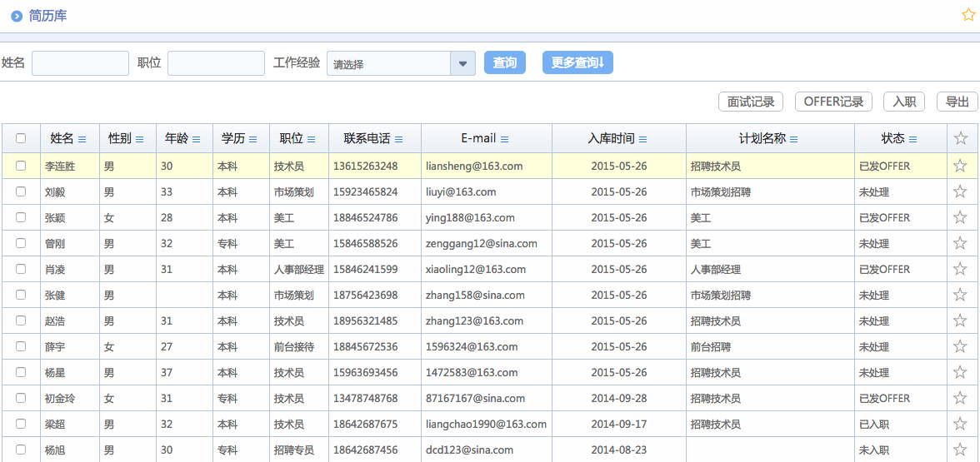Click the circular arrow icon before 简历库

(17, 16)
